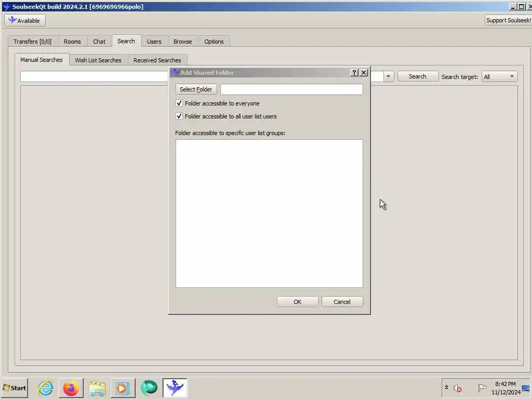The image size is (532, 399).
Task: Open the Wish List Searches sub-tab
Action: click(x=98, y=60)
